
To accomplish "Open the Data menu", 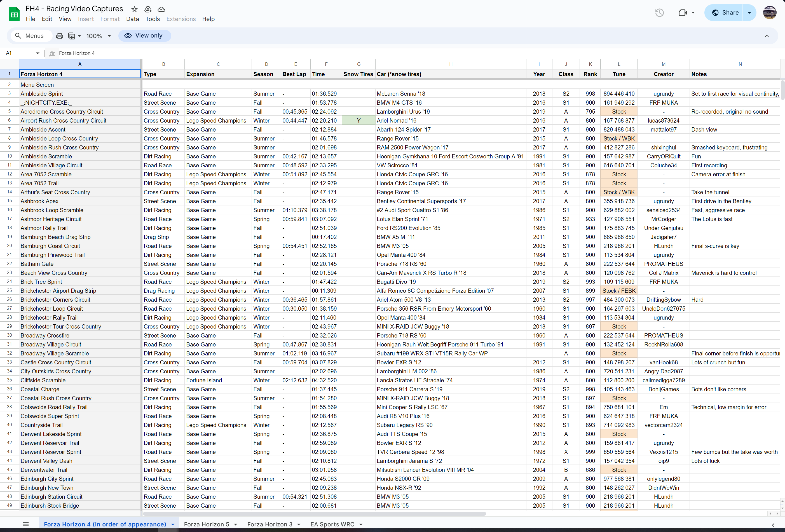I will [x=132, y=19].
